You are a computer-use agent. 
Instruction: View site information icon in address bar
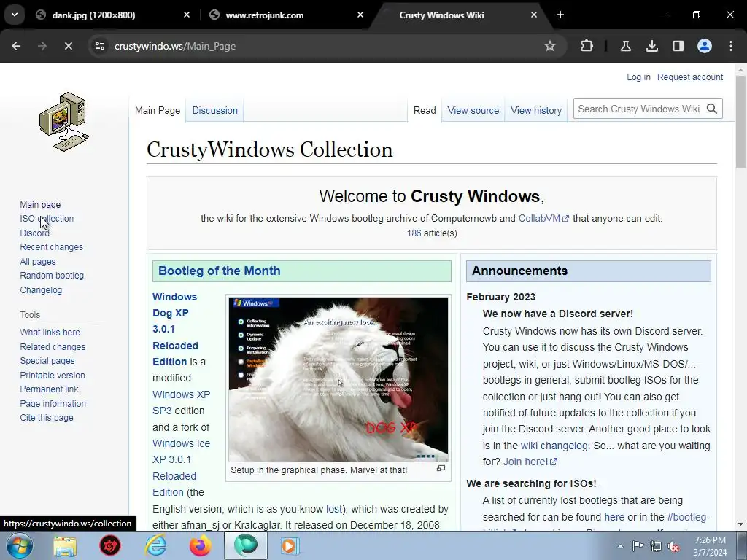pyautogui.click(x=99, y=46)
